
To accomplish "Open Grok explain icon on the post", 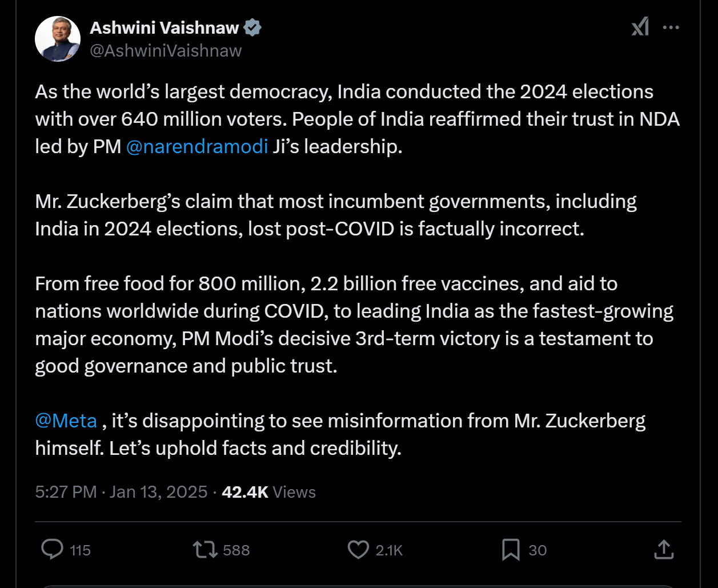I will click(640, 27).
